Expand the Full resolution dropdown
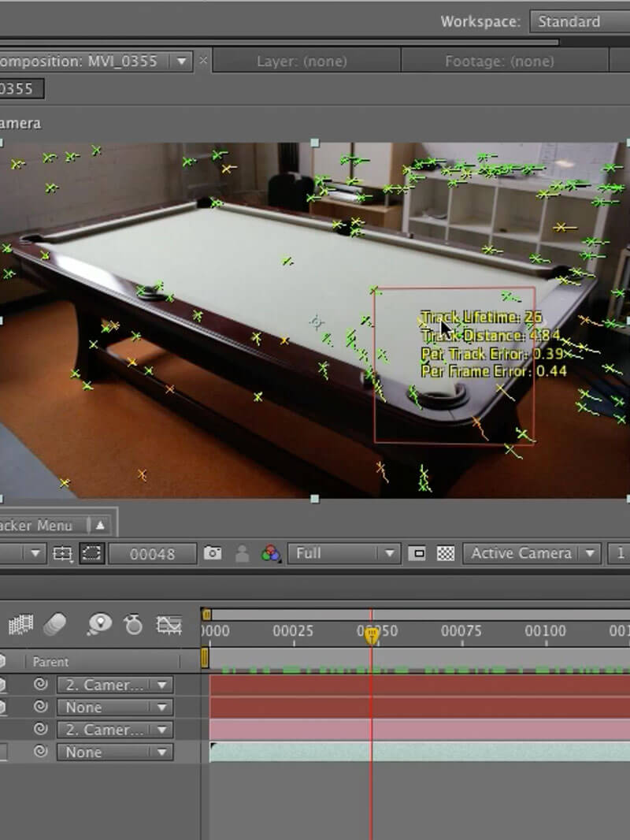The width and height of the screenshot is (630, 840). (x=344, y=554)
